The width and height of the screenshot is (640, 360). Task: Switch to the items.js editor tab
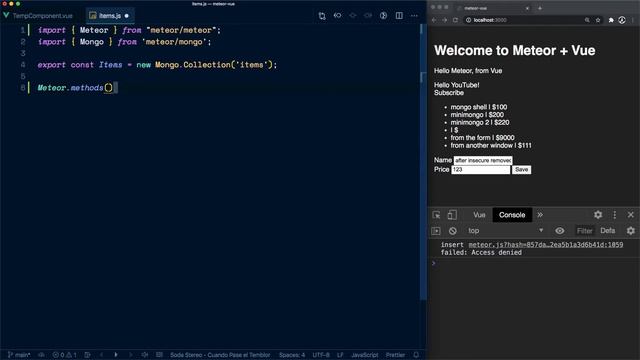109,16
